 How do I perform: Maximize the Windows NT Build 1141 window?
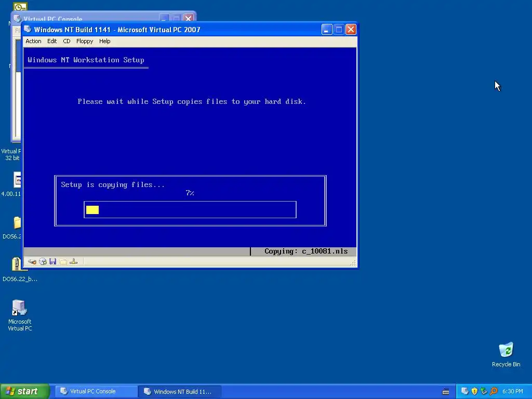click(339, 30)
